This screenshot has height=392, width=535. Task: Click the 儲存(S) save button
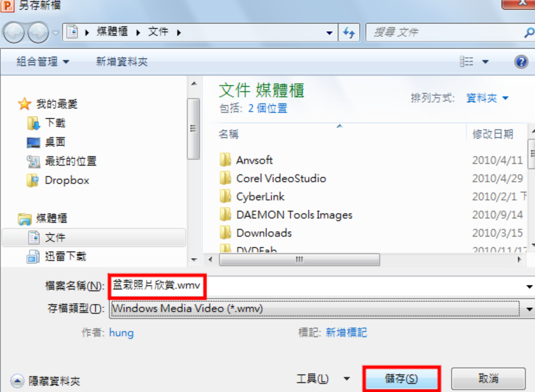pyautogui.click(x=401, y=379)
